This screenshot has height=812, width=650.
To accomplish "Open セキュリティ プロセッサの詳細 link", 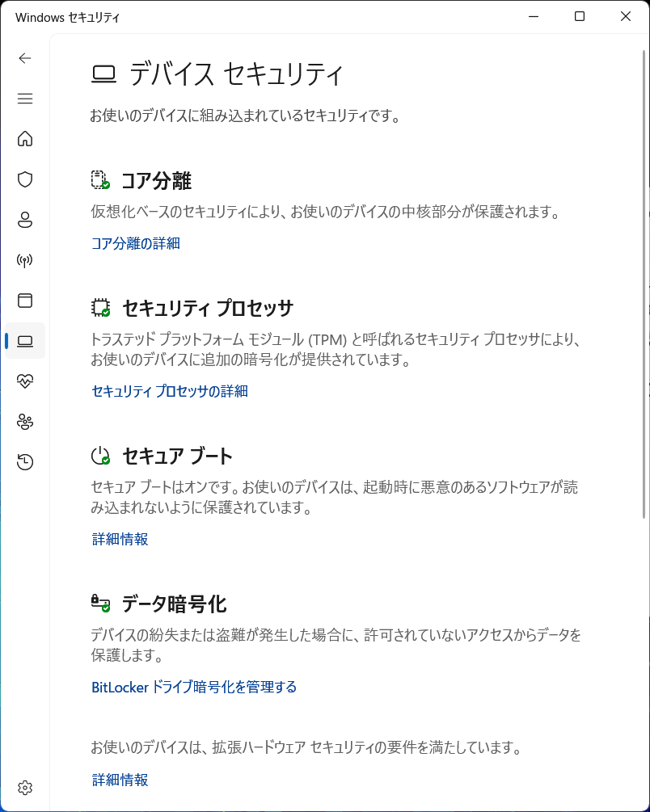I will (x=168, y=391).
